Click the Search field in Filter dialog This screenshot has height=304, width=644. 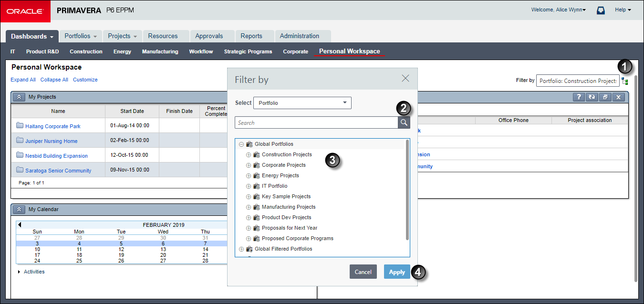316,123
